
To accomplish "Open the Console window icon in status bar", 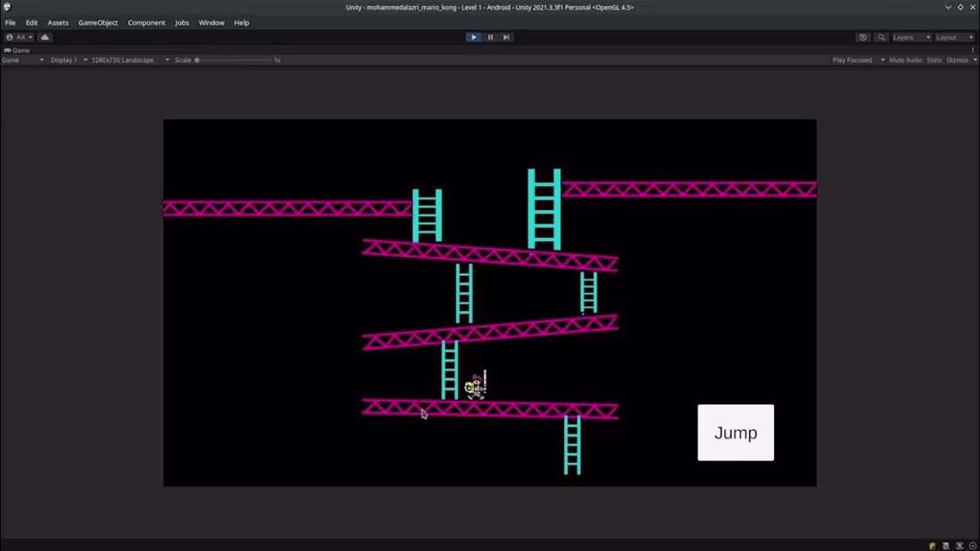I will tap(946, 545).
